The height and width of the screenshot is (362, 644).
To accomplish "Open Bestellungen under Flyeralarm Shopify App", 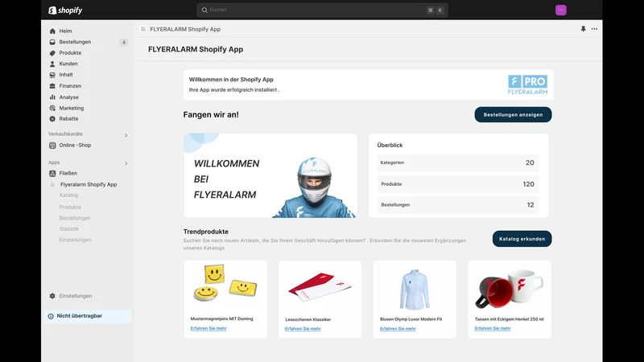I will [75, 218].
